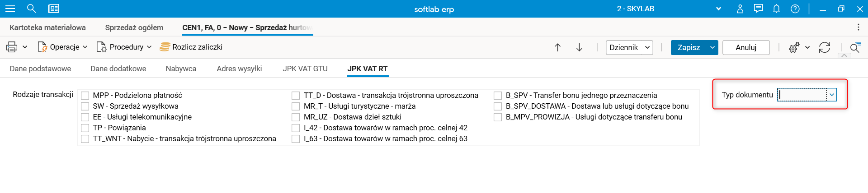868x193 pixels.
Task: Open the chat messages icon
Action: point(758,9)
